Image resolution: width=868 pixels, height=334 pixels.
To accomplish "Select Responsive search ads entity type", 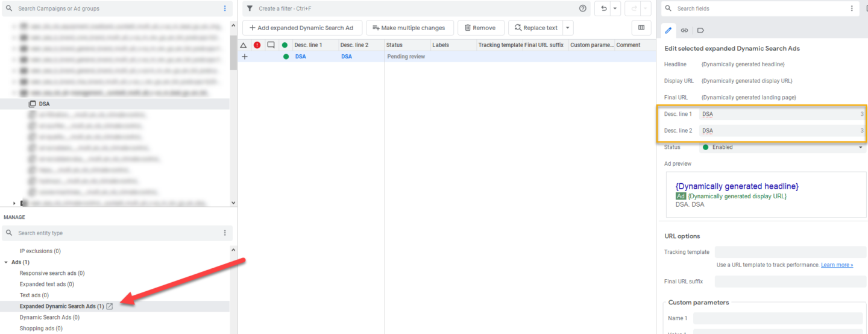I will point(52,273).
